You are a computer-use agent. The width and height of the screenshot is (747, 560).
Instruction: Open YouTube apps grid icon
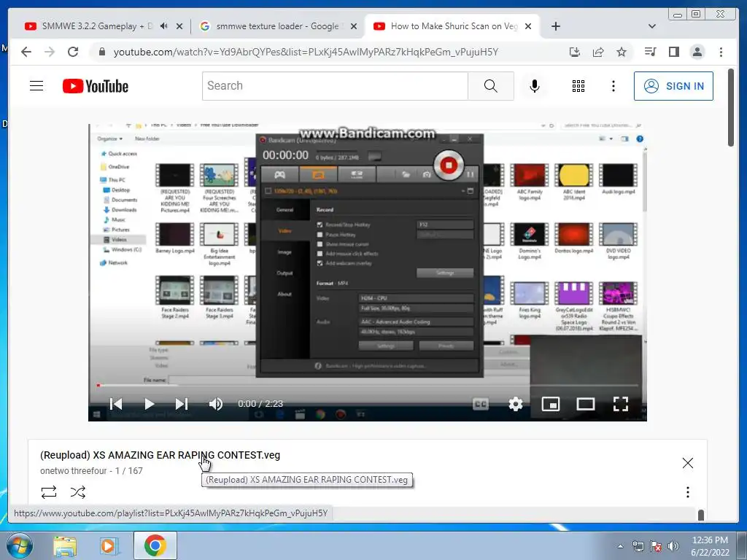[x=578, y=86]
